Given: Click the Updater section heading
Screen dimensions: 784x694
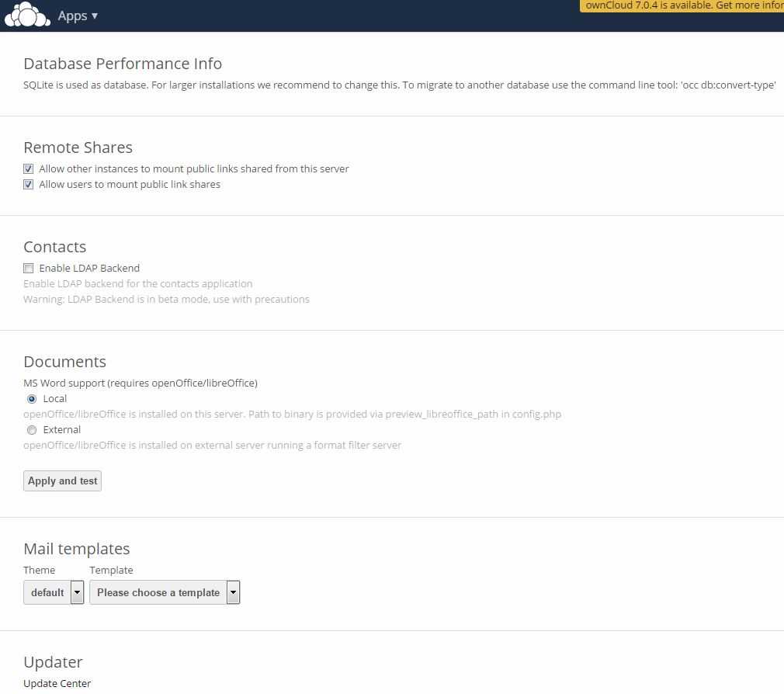Looking at the screenshot, I should click(53, 662).
